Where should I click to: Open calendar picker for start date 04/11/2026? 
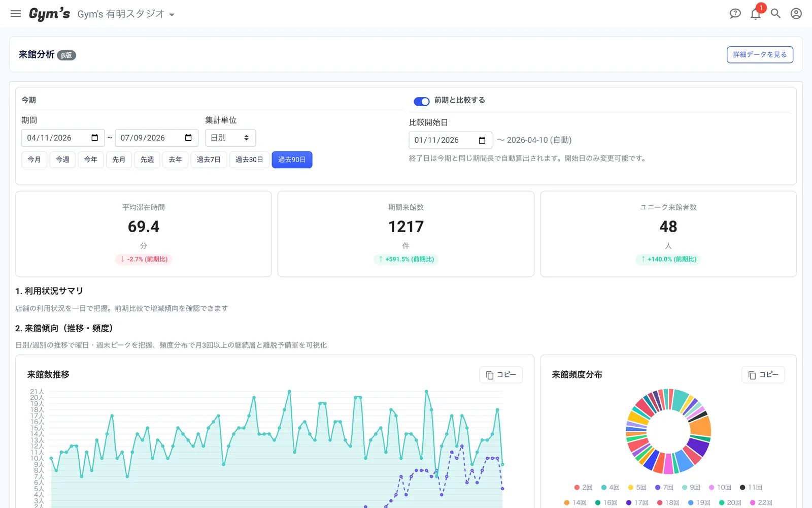pyautogui.click(x=94, y=138)
